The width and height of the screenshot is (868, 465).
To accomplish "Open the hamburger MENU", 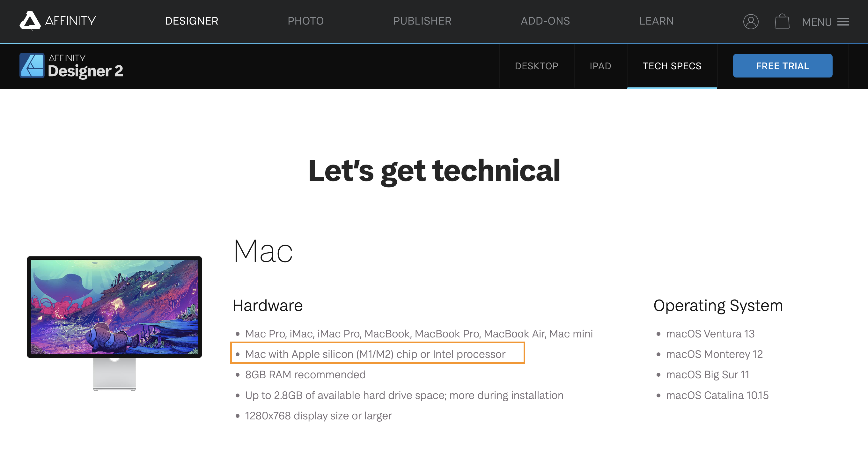I will click(825, 22).
